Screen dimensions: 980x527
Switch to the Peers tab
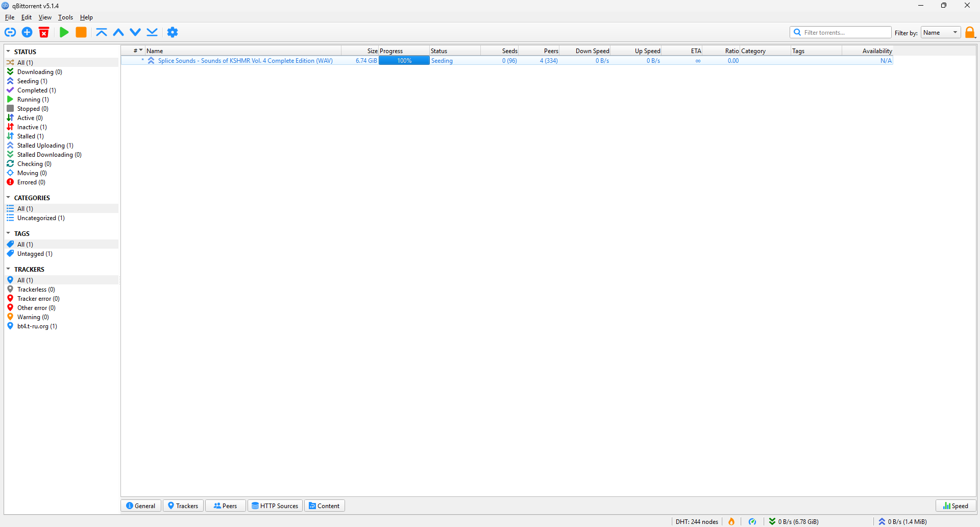(225, 506)
